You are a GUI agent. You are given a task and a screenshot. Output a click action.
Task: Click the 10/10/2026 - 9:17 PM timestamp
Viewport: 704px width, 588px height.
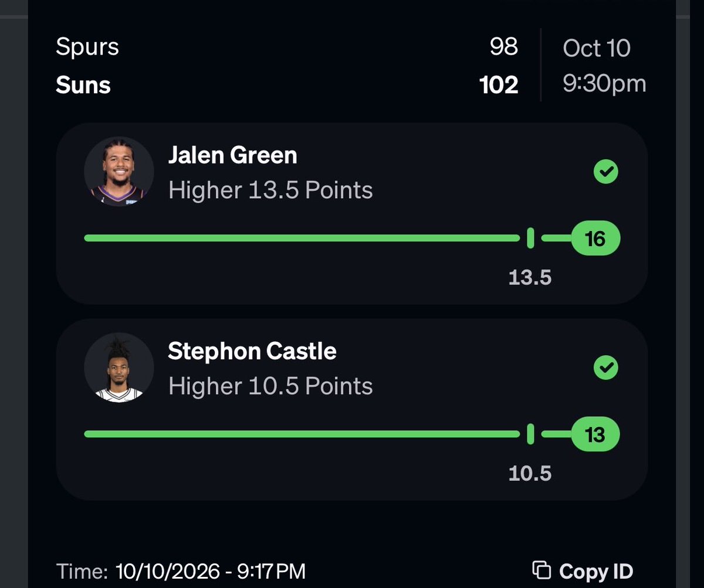tap(211, 571)
